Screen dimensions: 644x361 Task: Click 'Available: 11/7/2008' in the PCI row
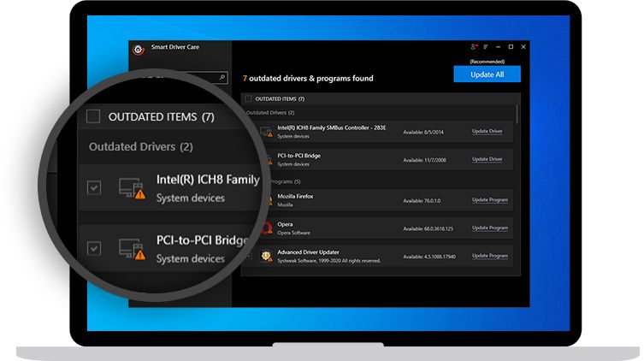424,160
